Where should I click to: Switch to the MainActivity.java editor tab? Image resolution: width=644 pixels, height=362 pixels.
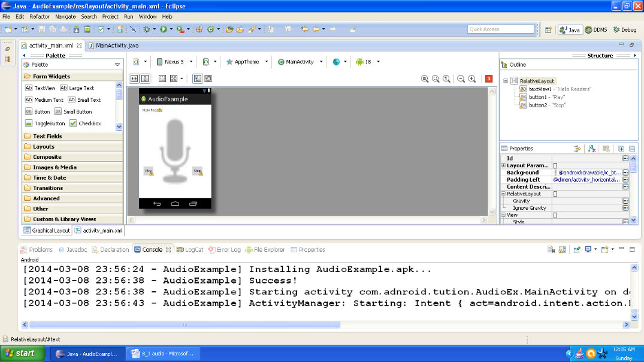pos(113,46)
